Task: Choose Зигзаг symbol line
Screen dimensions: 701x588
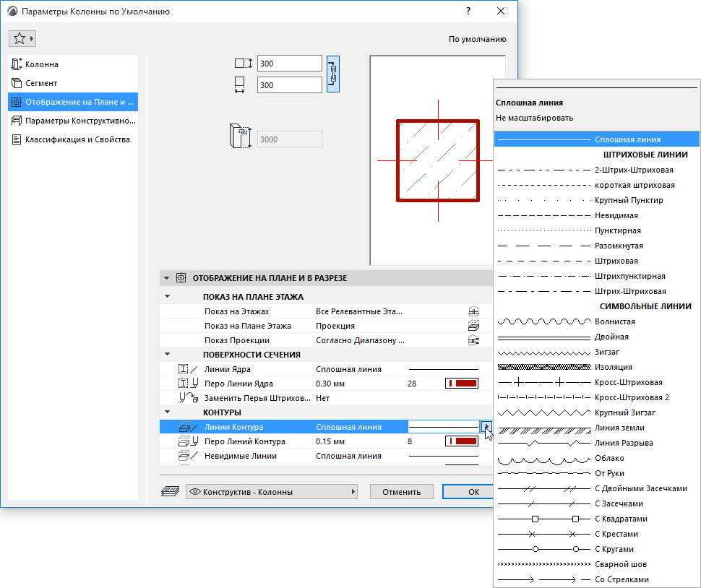Action: (597, 352)
